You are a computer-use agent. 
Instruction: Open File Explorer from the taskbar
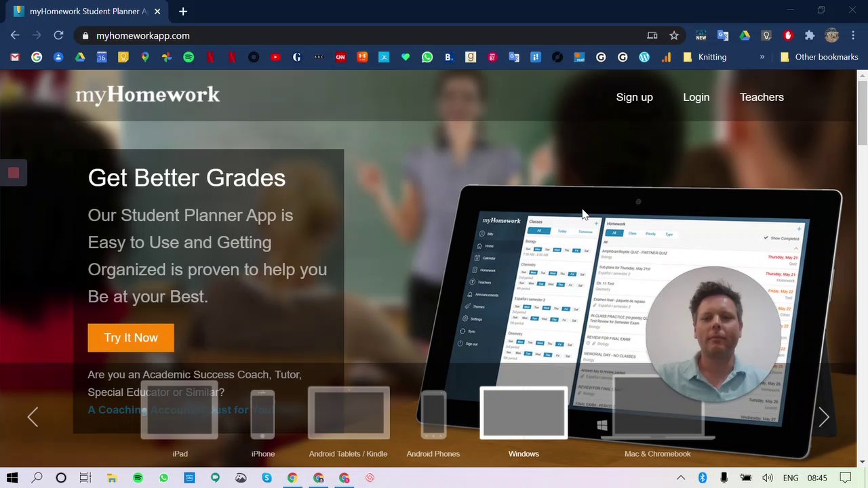coord(112,478)
